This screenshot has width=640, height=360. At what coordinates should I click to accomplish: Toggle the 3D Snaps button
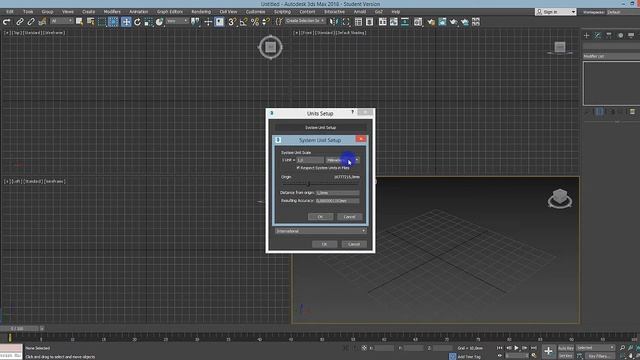point(232,22)
